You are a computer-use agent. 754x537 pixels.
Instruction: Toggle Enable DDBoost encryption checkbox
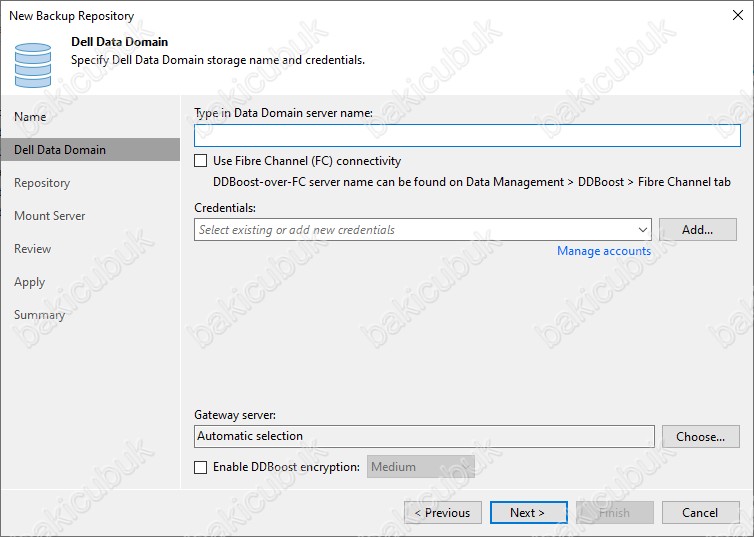[201, 467]
